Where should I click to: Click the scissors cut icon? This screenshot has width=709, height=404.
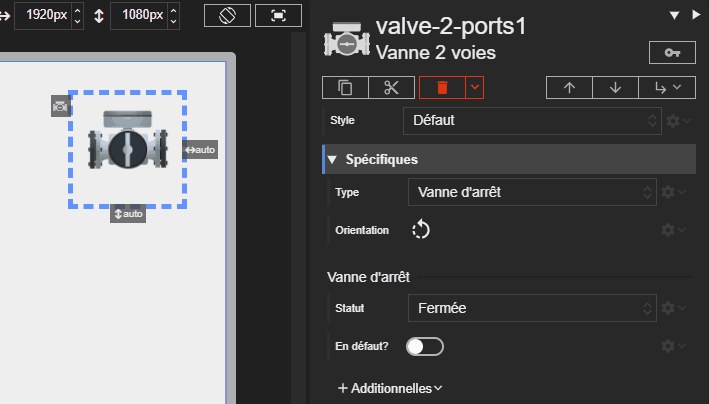391,88
